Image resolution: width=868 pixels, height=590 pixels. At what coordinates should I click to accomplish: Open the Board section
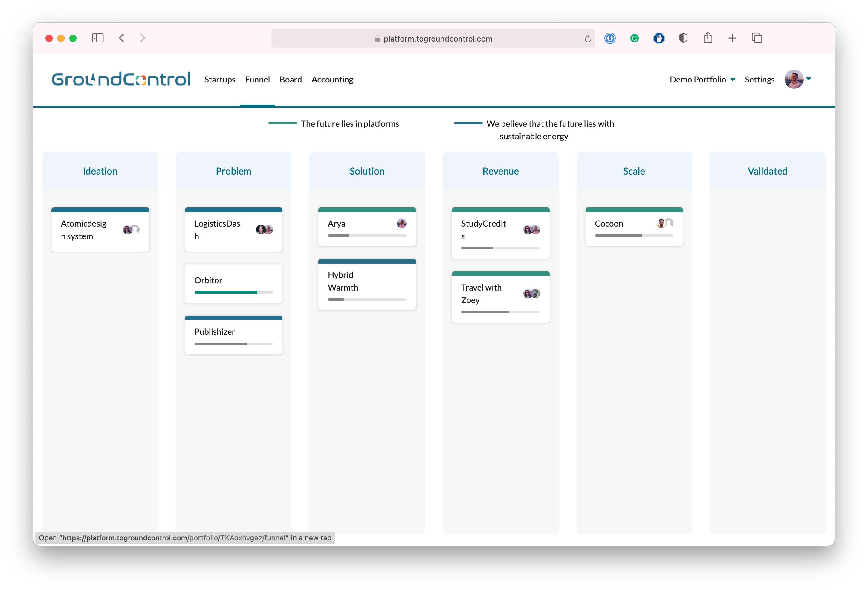[x=291, y=80]
